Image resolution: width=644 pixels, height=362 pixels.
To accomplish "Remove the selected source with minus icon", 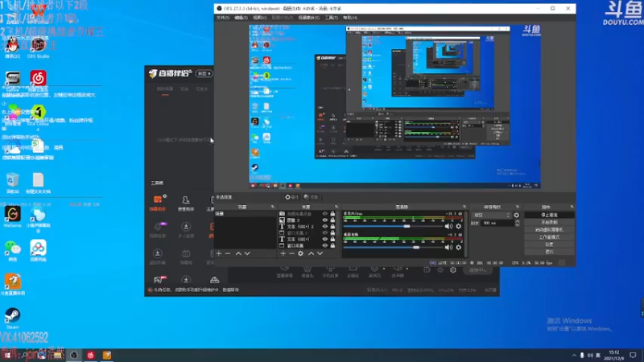I will tap(291, 253).
